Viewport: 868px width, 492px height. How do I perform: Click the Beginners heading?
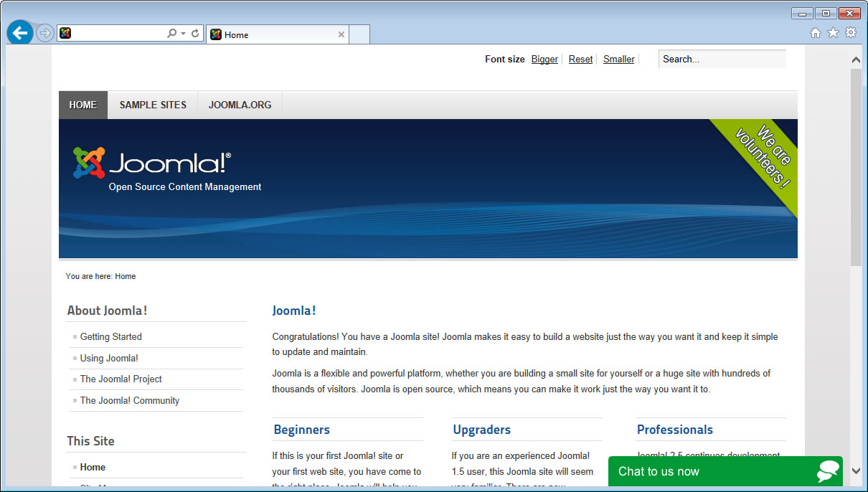point(302,430)
